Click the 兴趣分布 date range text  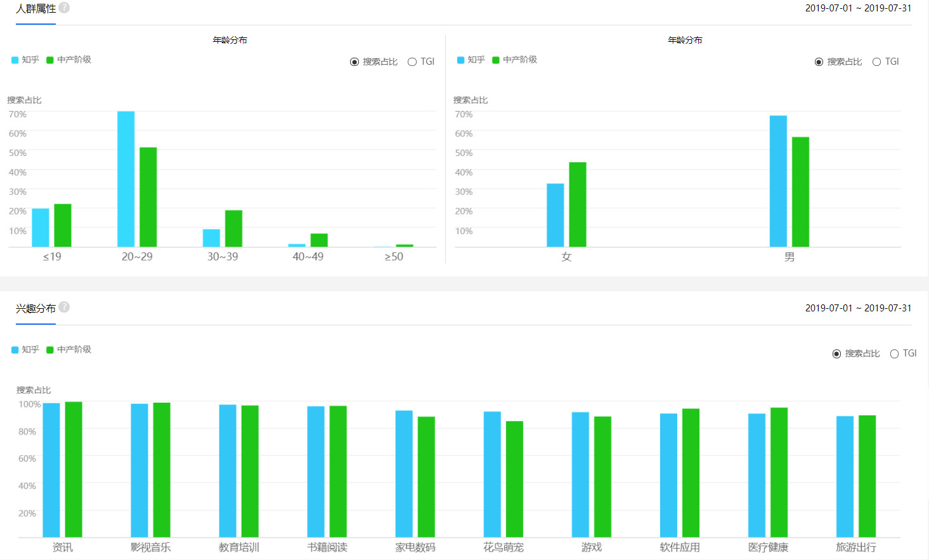tap(858, 308)
